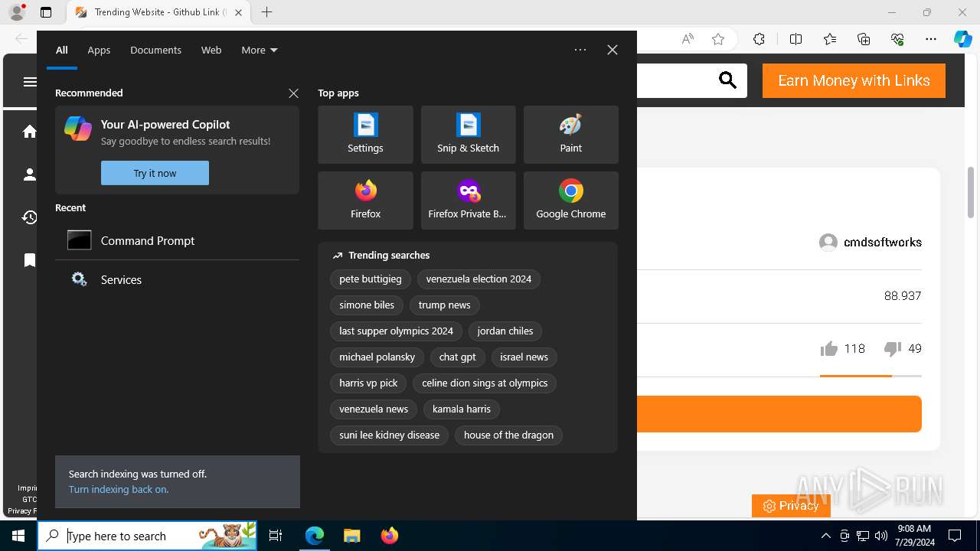Open File Explorer from taskbar
980x551 pixels.
[x=351, y=536]
